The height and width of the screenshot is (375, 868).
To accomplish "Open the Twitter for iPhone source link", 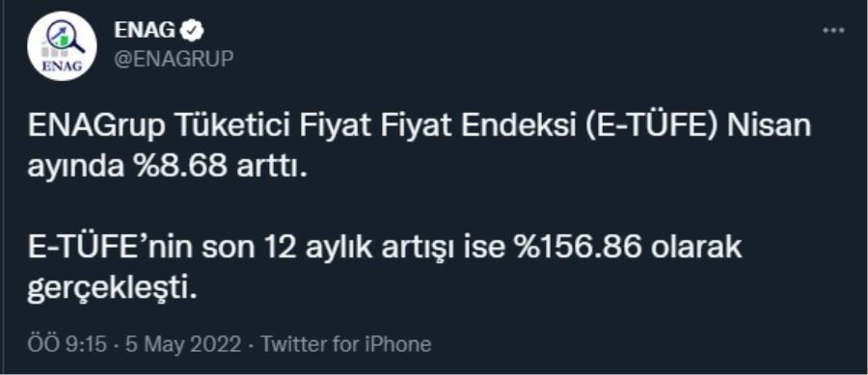I will [346, 344].
